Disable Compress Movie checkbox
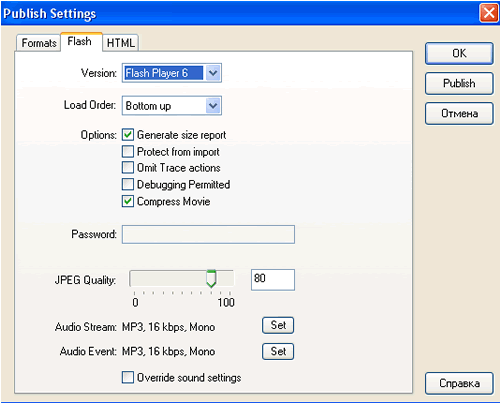 coord(128,201)
